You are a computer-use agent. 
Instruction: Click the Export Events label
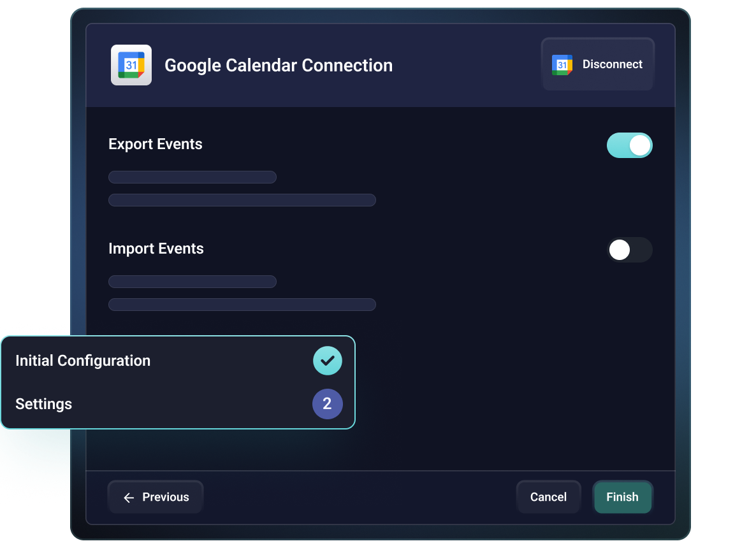(155, 144)
